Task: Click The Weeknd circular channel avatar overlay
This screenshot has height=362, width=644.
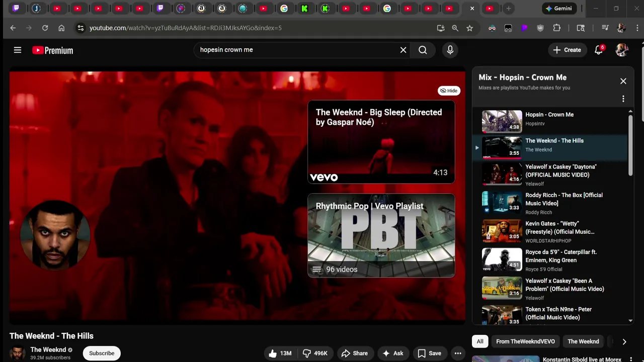Action: (55, 235)
